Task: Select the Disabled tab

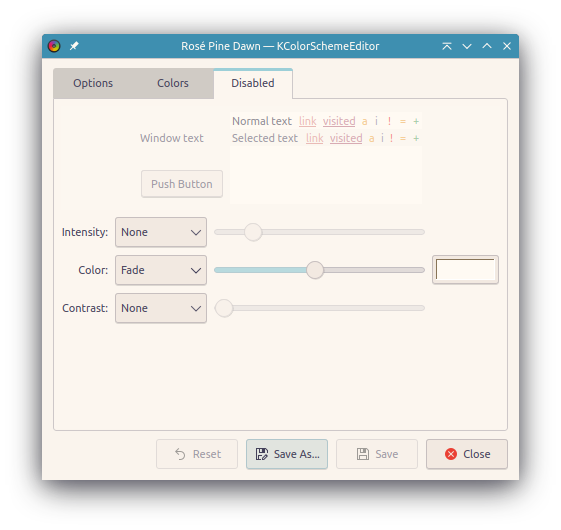Action: (253, 83)
